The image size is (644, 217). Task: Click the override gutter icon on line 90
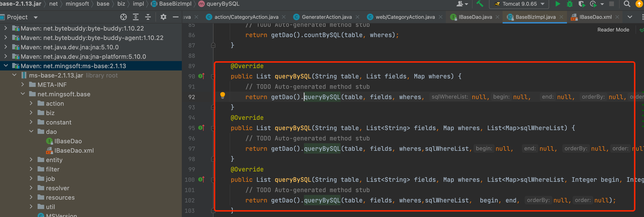tap(202, 76)
